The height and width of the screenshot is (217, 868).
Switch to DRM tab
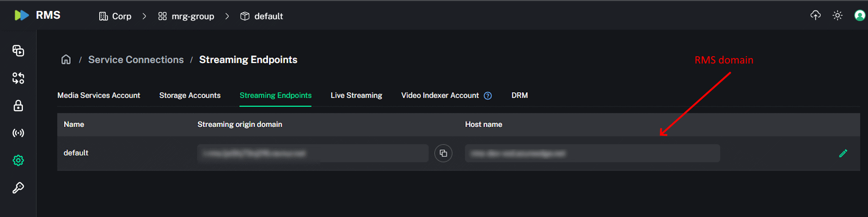520,95
